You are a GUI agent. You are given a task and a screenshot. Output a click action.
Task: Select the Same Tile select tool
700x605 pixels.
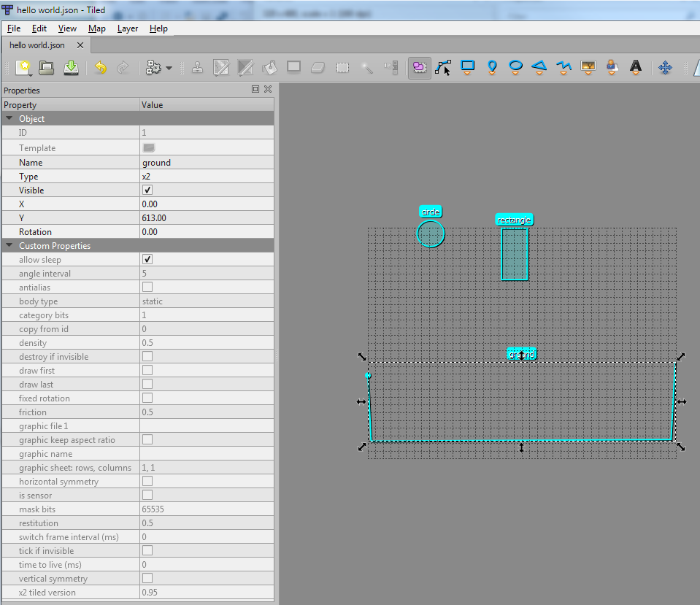[x=391, y=68]
